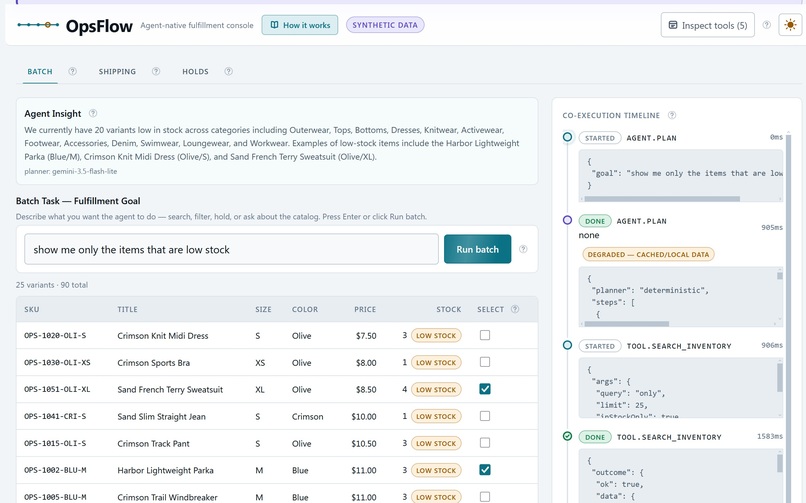The width and height of the screenshot is (806, 503).
Task: Click the $7.50 price cell
Action: (366, 336)
